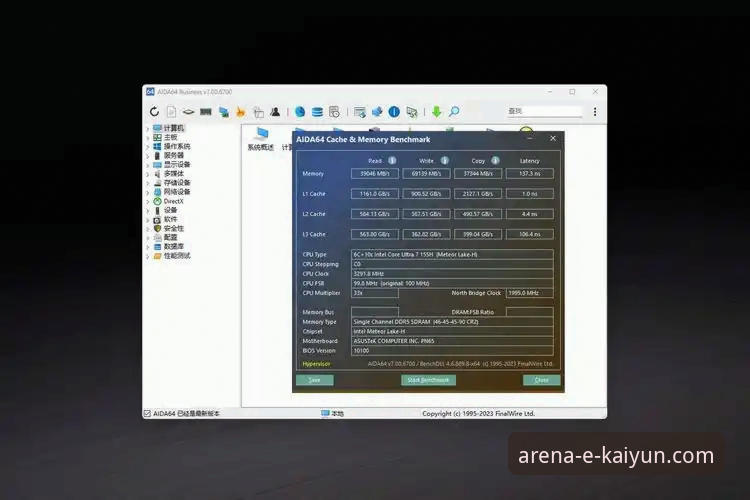Expand the 存储设备 tree node arrow
This screenshot has height=500, width=750.
click(148, 183)
